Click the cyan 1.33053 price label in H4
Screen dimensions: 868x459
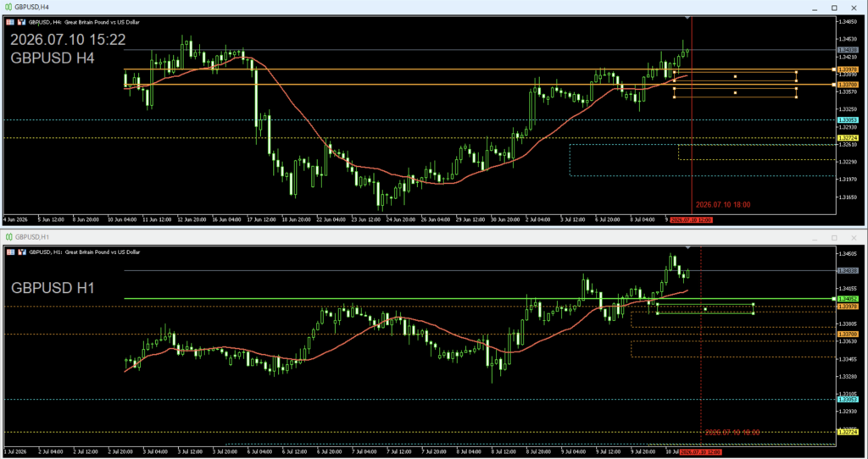coord(848,120)
